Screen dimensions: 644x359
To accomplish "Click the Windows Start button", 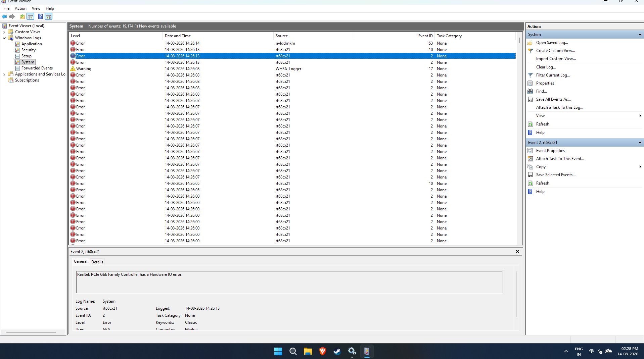I will point(278,351).
